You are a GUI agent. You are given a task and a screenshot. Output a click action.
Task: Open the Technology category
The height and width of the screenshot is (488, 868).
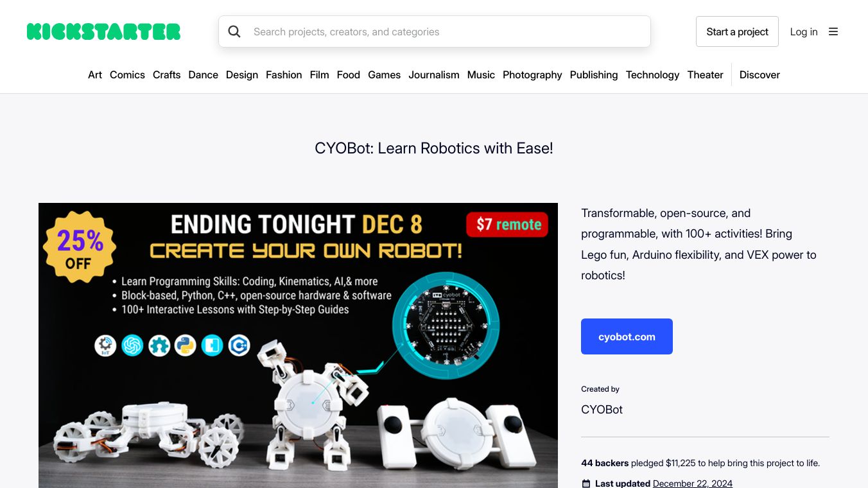point(652,74)
